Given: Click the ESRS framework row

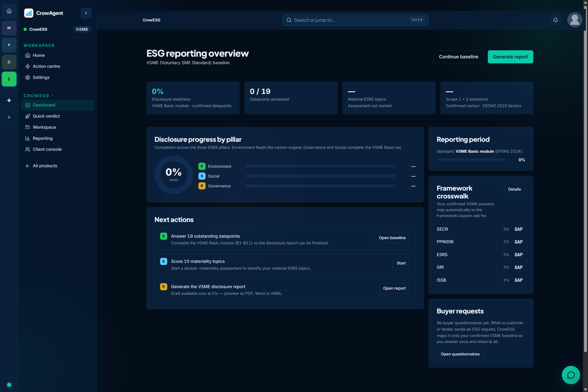Looking at the screenshot, I should (x=481, y=255).
